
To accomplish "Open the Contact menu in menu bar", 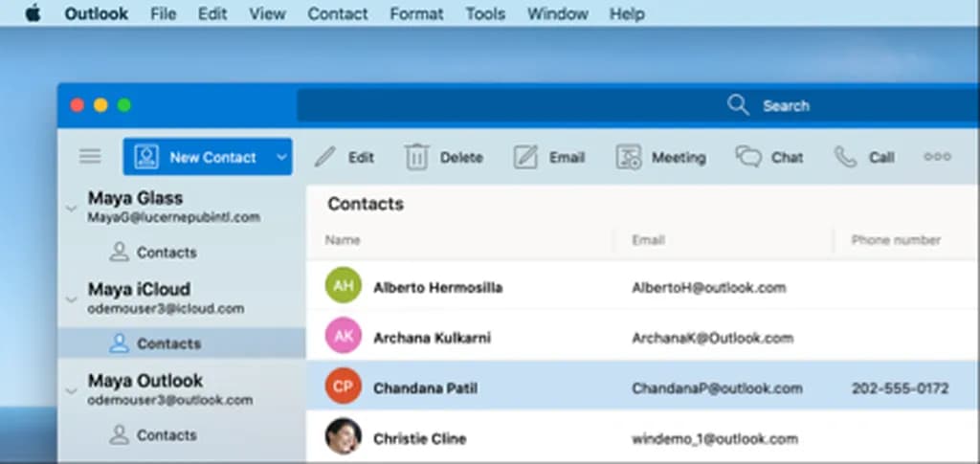I will (338, 14).
